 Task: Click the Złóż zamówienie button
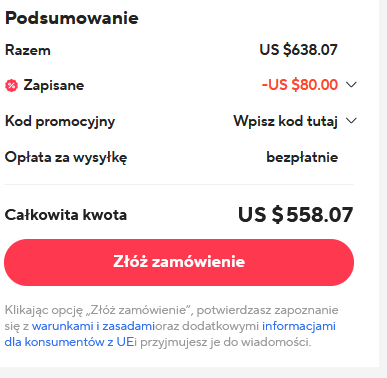(179, 262)
